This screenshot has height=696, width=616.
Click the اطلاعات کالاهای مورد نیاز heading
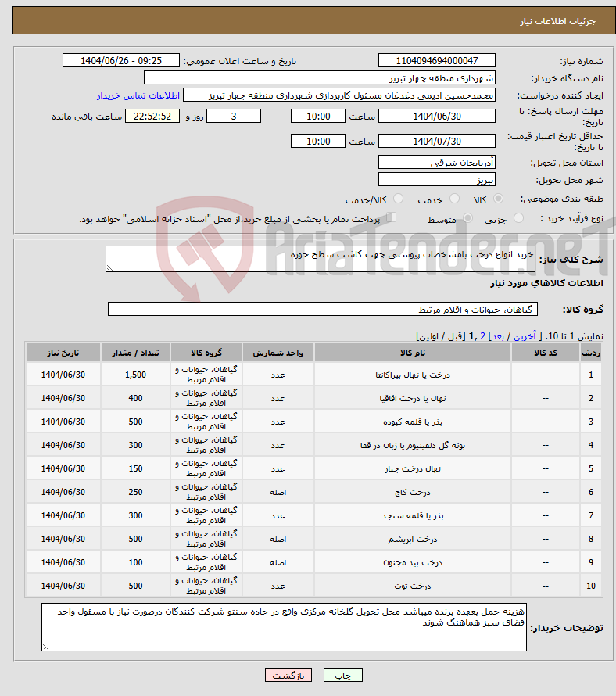546,283
